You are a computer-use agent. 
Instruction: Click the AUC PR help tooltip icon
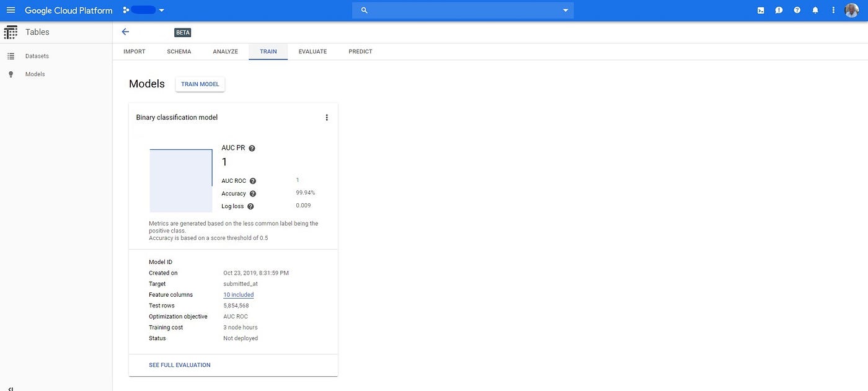tap(251, 147)
